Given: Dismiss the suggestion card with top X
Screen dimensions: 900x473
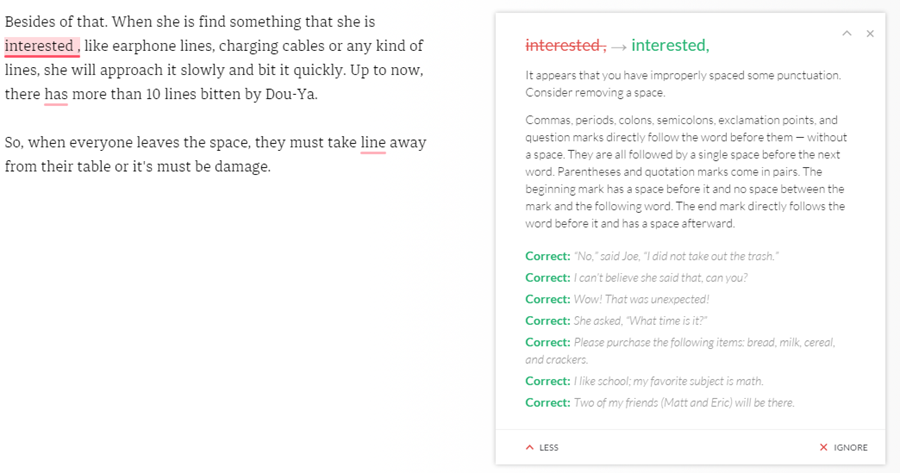Looking at the screenshot, I should [x=870, y=33].
